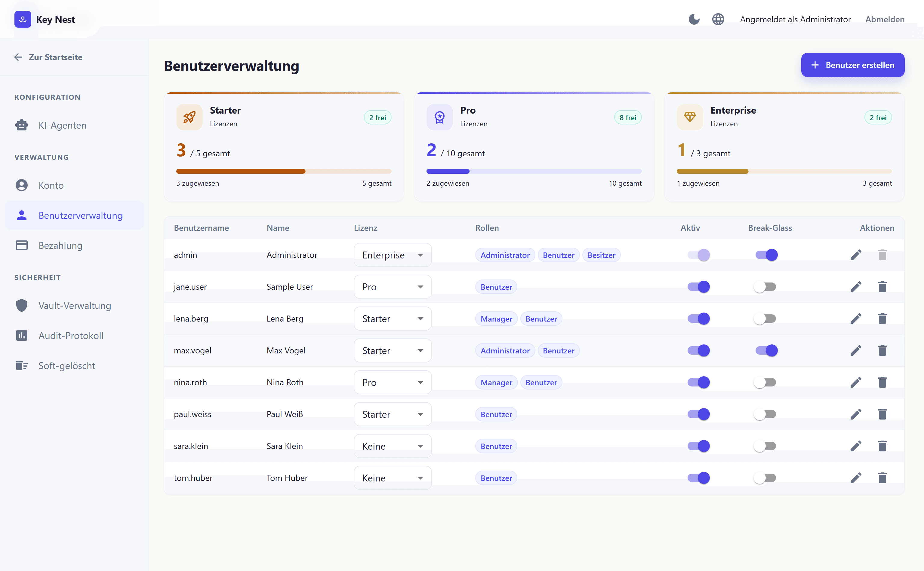Click the Key Nest logo icon
This screenshot has width=924, height=571.
[23, 19]
